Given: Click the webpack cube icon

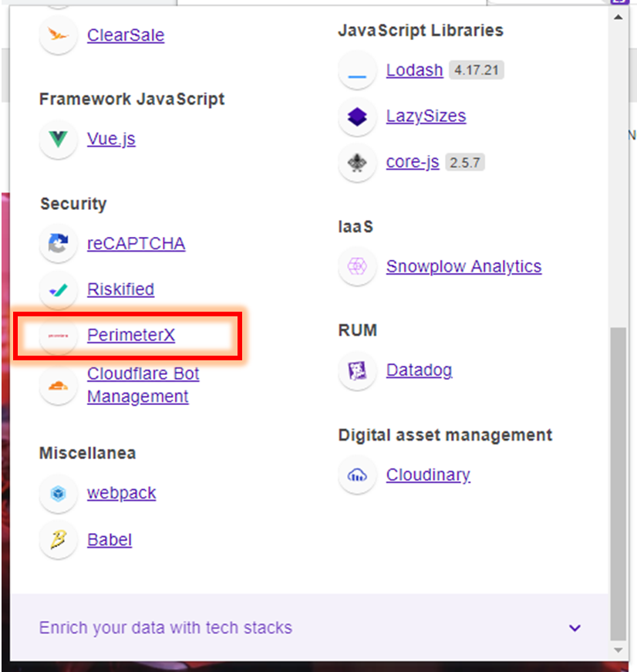Looking at the screenshot, I should coord(58,493).
